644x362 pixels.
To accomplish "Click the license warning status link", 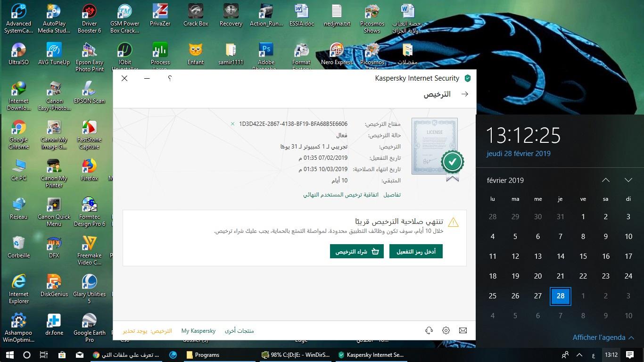I will pos(147,331).
